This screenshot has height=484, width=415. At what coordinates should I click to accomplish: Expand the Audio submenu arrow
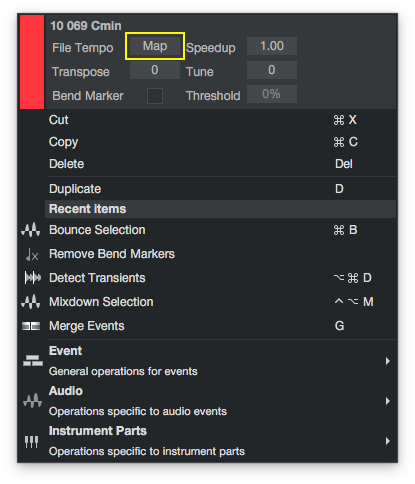coord(387,401)
